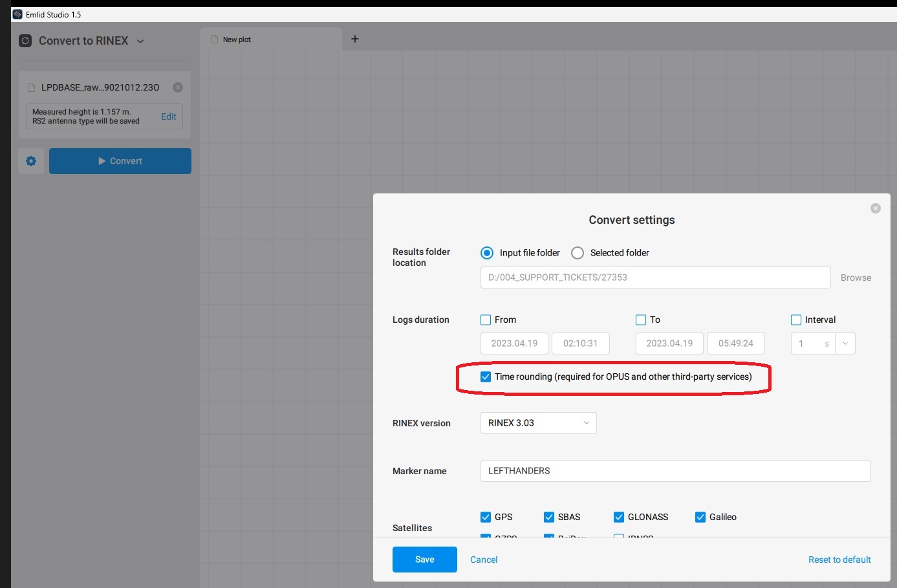Screen dimensions: 897x588
Task: Click the To date field 2023.04.19
Action: tap(669, 343)
